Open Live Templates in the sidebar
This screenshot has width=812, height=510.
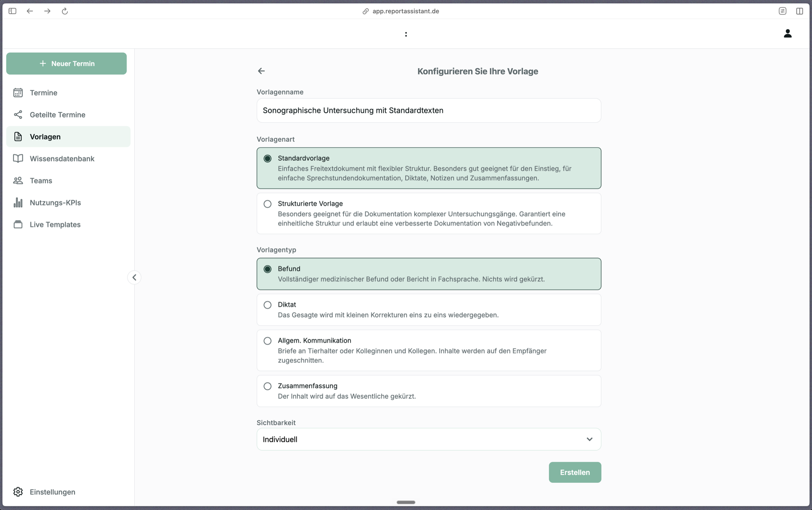68,224
